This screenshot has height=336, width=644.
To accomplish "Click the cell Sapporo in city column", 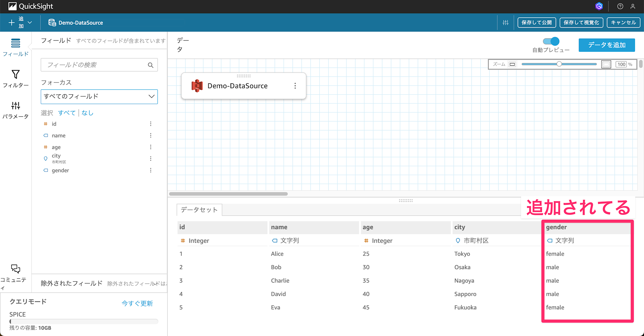I will tap(465, 294).
